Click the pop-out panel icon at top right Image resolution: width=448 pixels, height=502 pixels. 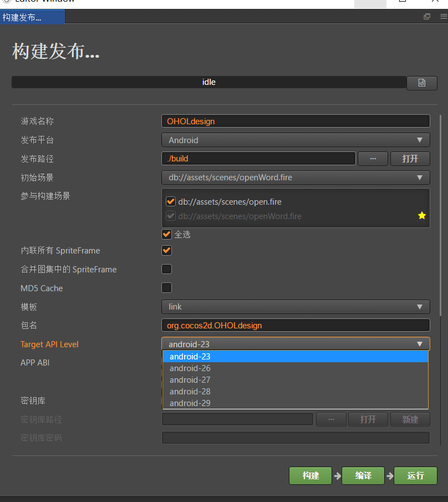click(427, 17)
